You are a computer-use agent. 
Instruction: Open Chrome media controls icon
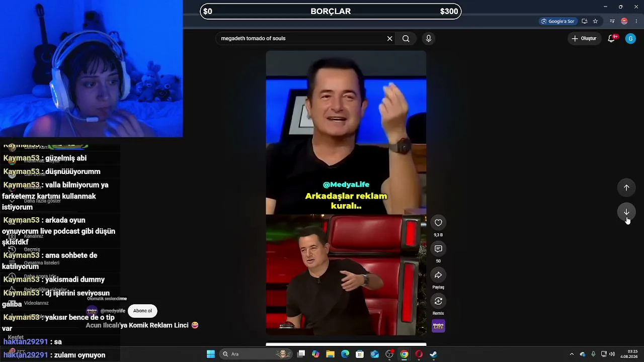[x=612, y=21]
